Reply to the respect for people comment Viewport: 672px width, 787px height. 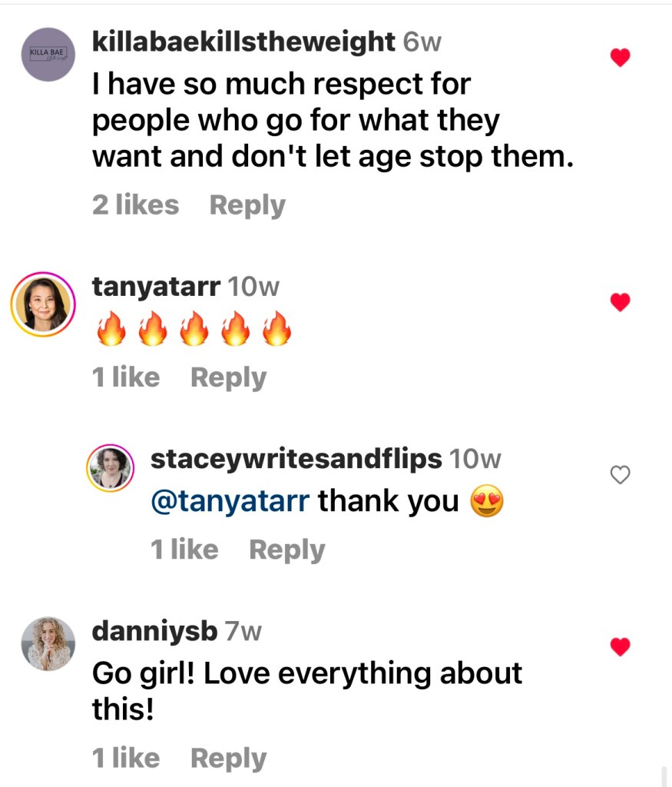[247, 205]
